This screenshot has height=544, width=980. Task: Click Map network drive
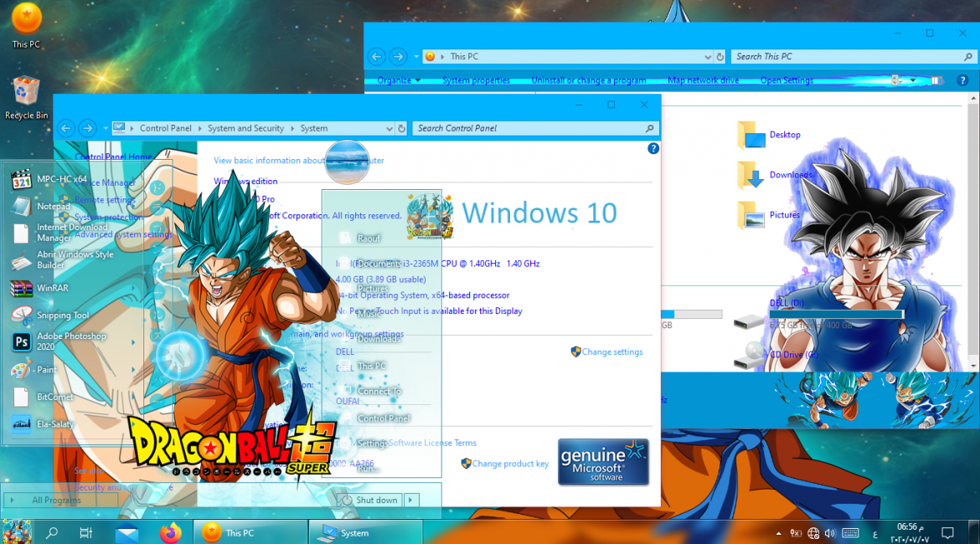(703, 80)
